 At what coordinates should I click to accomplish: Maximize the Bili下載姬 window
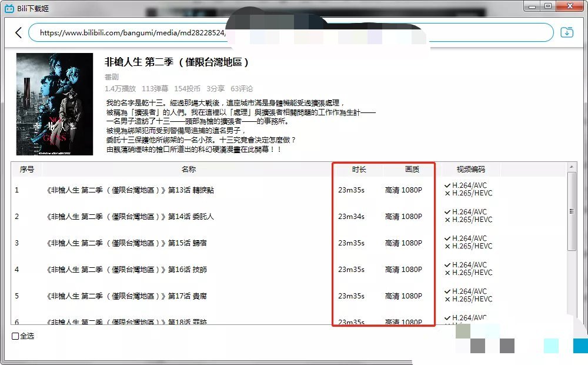coord(548,6)
